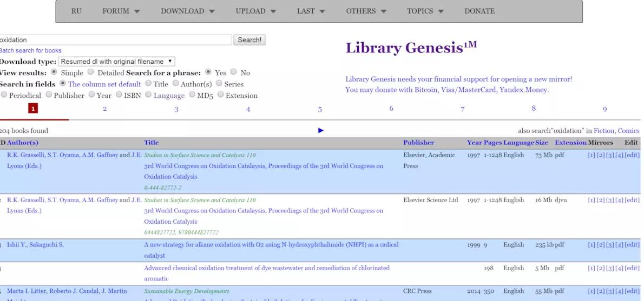Go to results page 9

[604, 109]
